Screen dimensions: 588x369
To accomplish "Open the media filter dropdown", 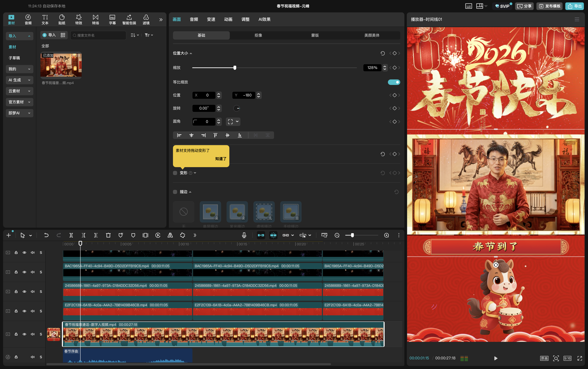I will [x=149, y=35].
